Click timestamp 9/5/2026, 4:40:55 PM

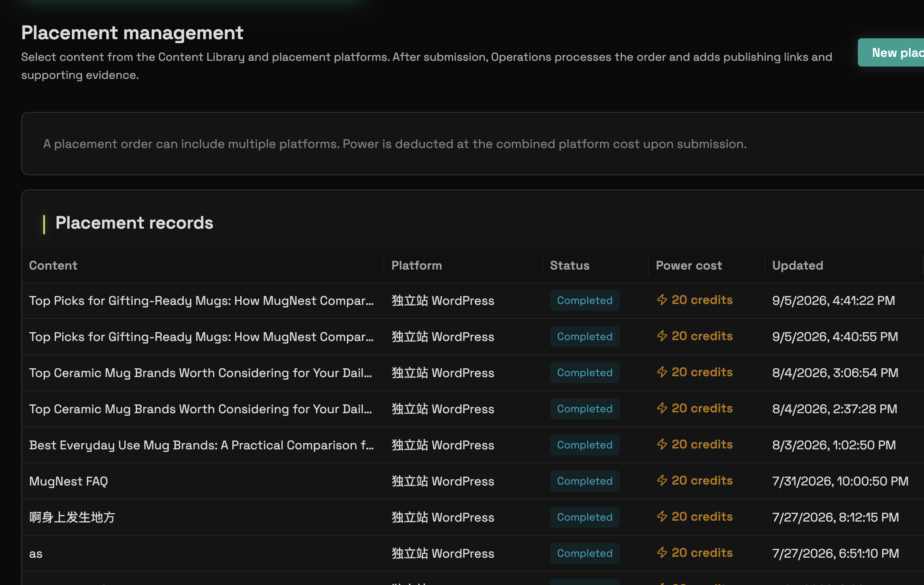click(x=835, y=337)
